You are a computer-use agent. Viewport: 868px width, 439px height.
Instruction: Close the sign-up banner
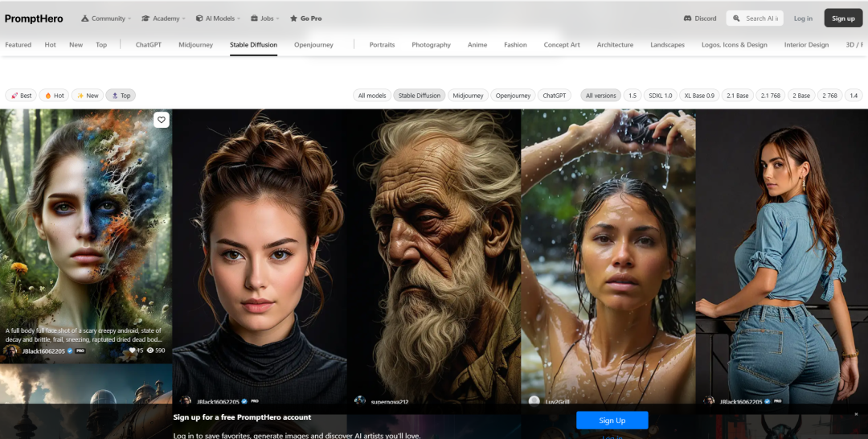tap(856, 413)
